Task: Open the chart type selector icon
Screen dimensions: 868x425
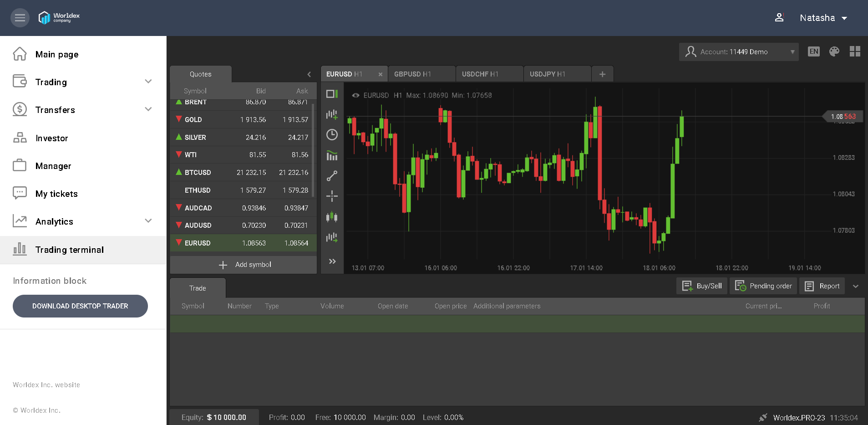Action: (332, 94)
